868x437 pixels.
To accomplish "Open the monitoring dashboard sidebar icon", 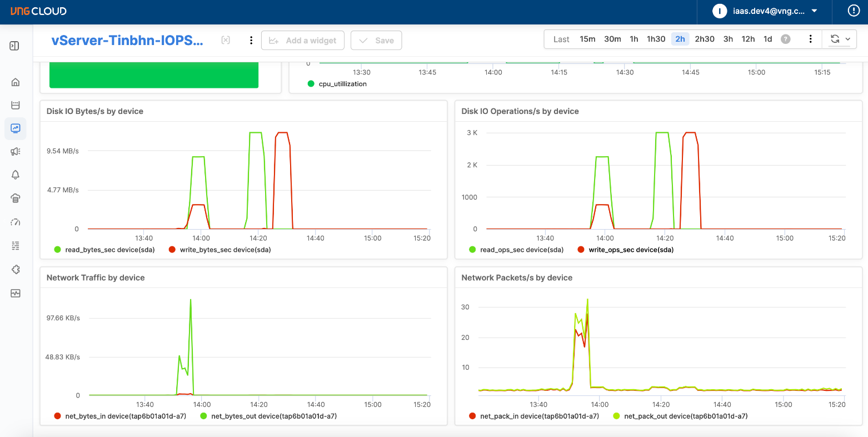I will (x=16, y=128).
